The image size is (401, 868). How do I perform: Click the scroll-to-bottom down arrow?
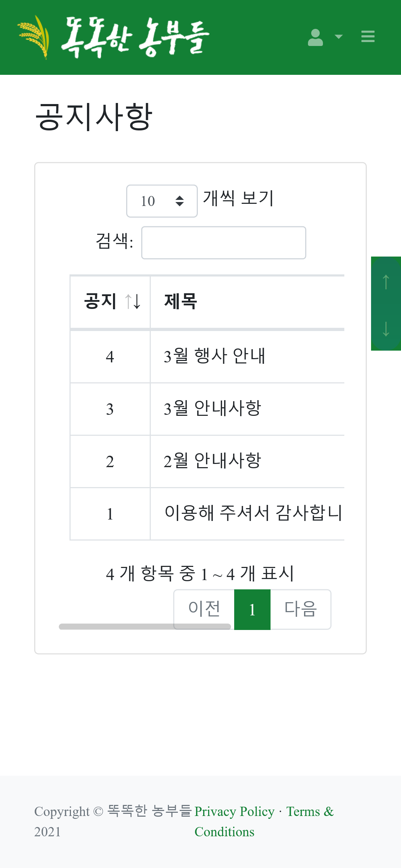pyautogui.click(x=386, y=329)
